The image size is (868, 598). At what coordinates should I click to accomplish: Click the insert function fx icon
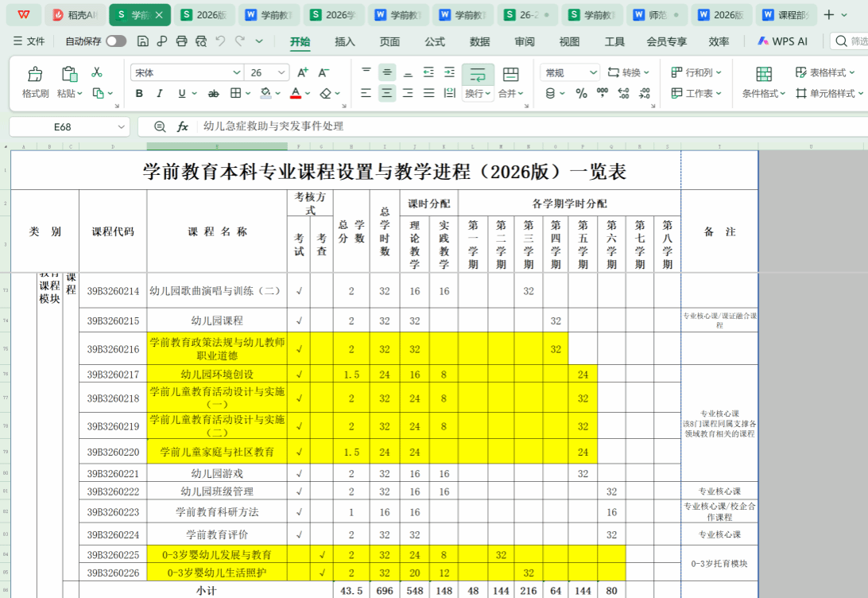pos(183,126)
